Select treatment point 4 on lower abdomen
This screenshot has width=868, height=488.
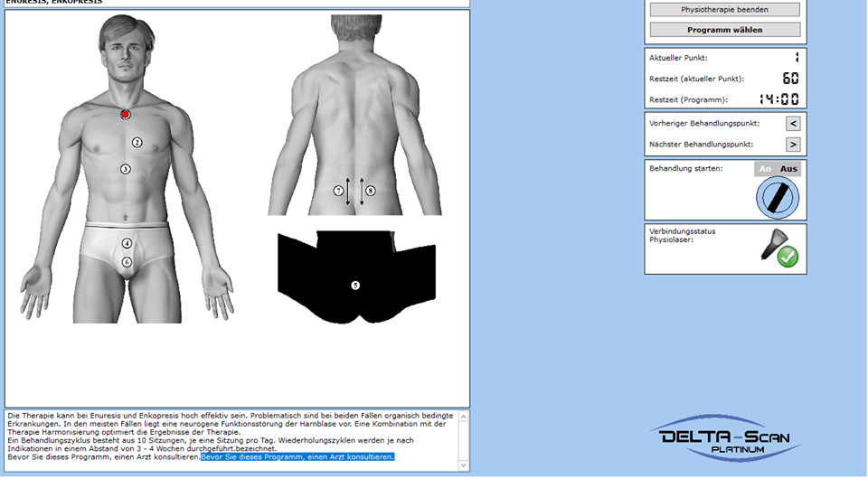point(127,243)
